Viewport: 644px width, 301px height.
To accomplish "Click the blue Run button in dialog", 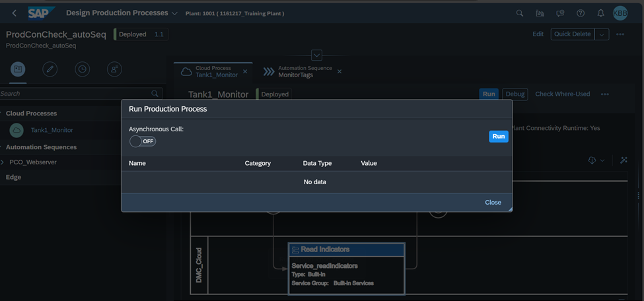I will click(499, 137).
